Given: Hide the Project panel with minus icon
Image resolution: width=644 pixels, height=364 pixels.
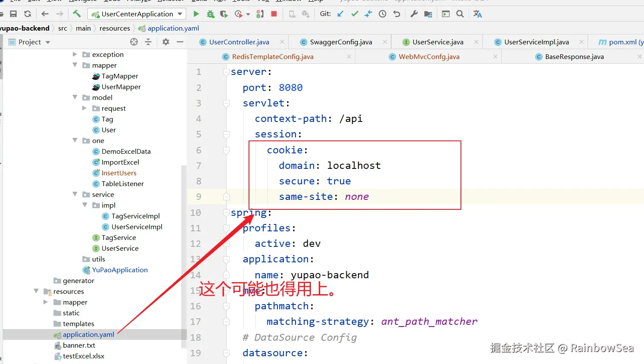Looking at the screenshot, I should coord(180,42).
